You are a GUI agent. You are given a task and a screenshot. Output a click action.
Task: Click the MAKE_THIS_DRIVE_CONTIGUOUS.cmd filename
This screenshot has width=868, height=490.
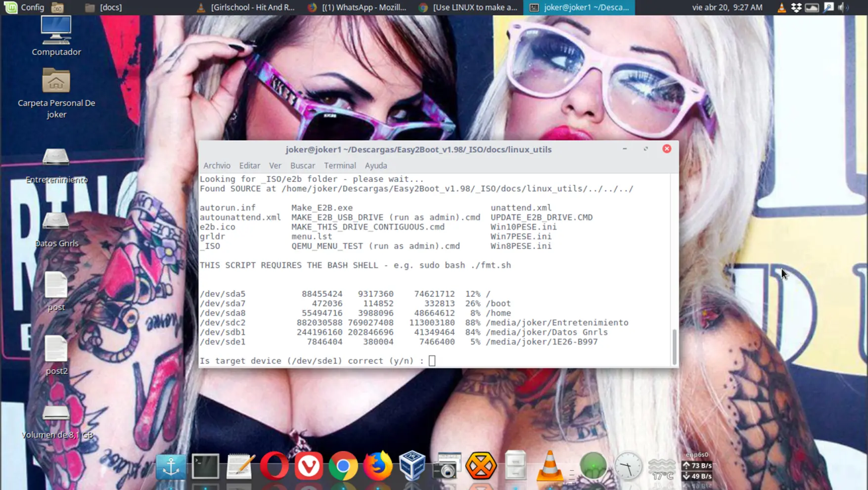pyautogui.click(x=368, y=227)
